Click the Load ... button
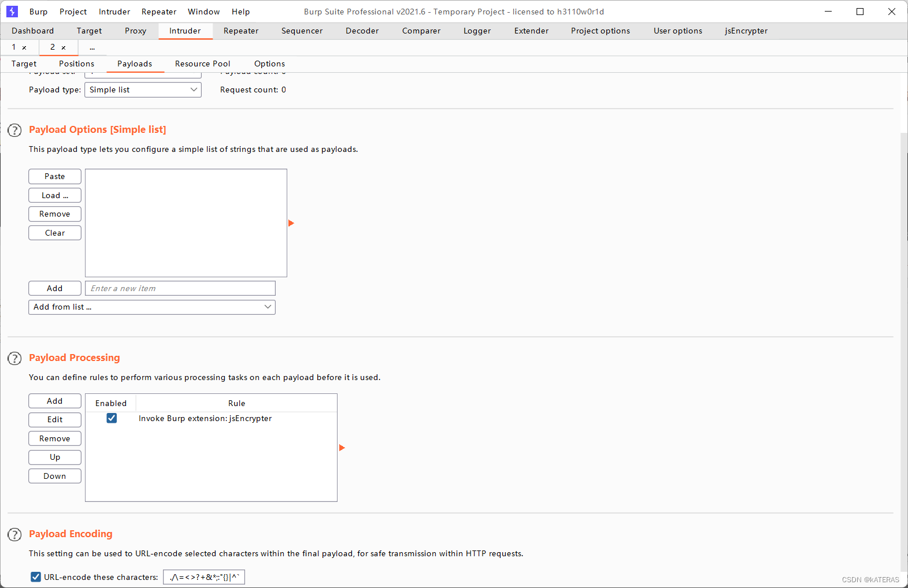The height and width of the screenshot is (588, 908). (55, 195)
